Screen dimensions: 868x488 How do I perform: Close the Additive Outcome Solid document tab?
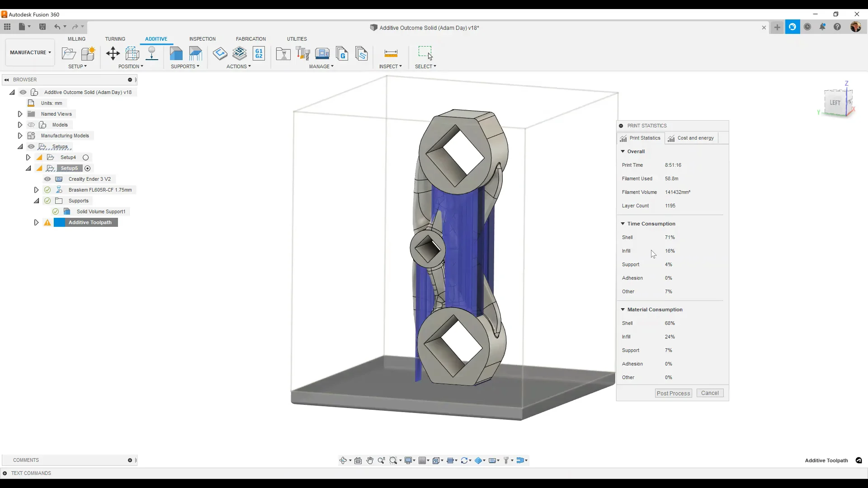[764, 28]
